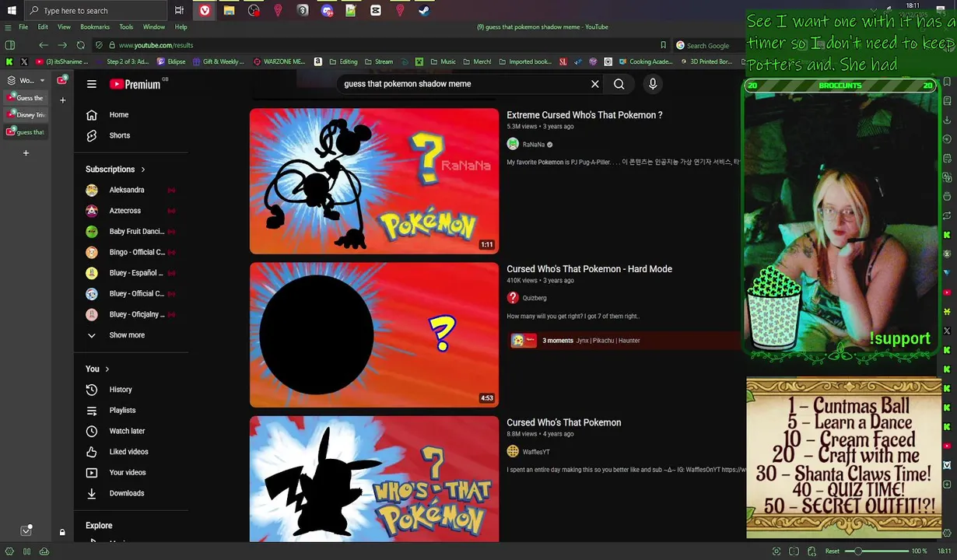The height and width of the screenshot is (560, 957).
Task: Open the Editing bookmarks folder
Action: click(x=343, y=62)
